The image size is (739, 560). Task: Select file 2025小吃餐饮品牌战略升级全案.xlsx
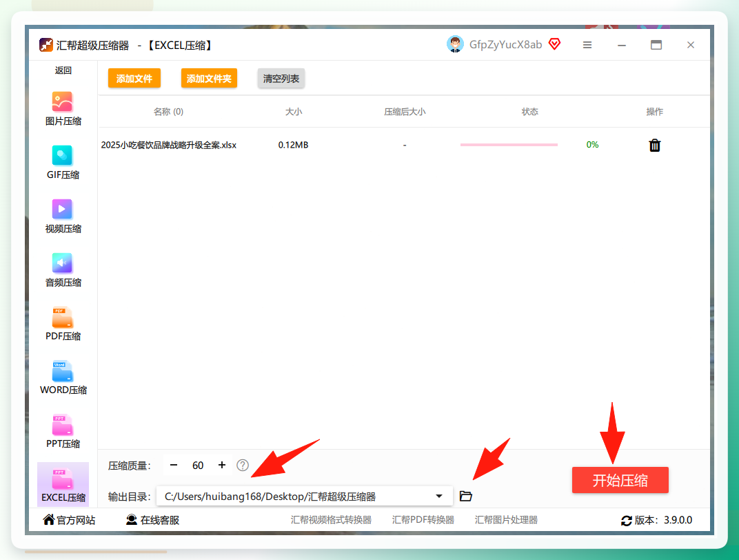169,146
